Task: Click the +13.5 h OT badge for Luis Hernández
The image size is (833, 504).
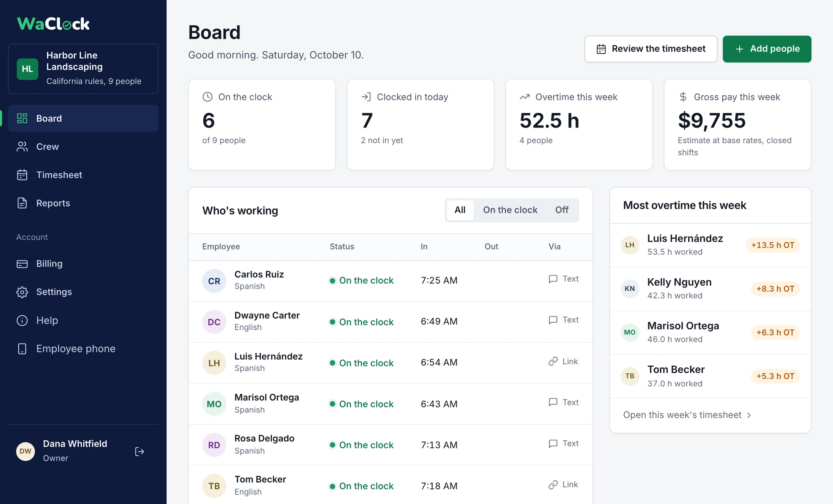Action: tap(773, 245)
